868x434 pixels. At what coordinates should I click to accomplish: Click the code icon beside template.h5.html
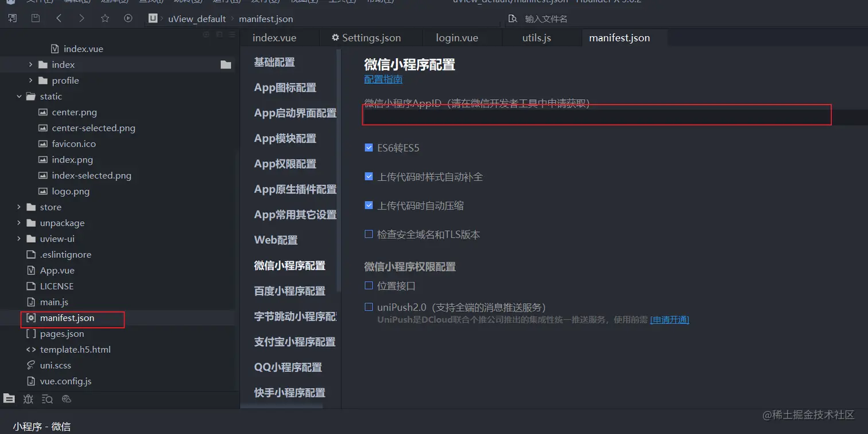(31, 349)
